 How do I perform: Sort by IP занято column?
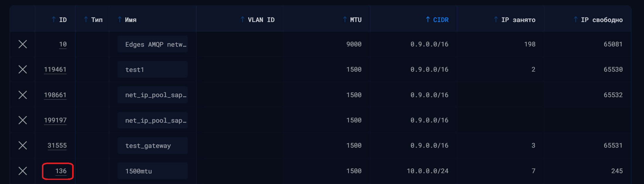coord(514,20)
